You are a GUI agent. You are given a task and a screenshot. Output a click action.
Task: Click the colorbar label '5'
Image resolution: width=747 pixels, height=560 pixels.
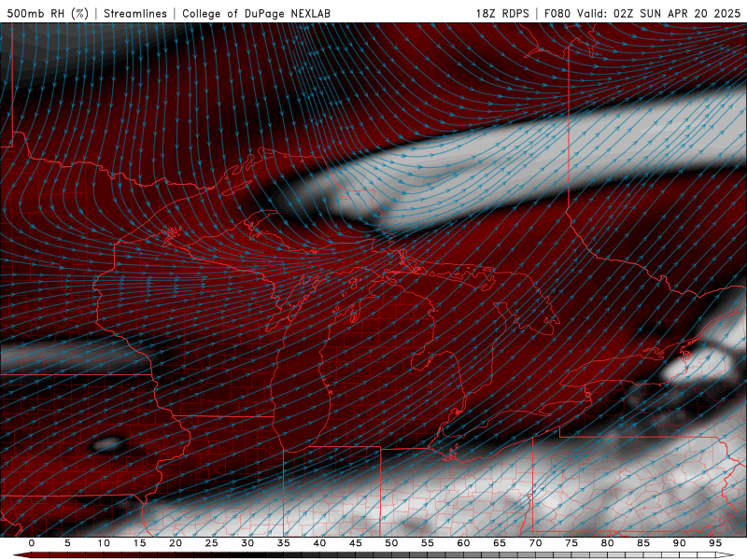tap(67, 543)
